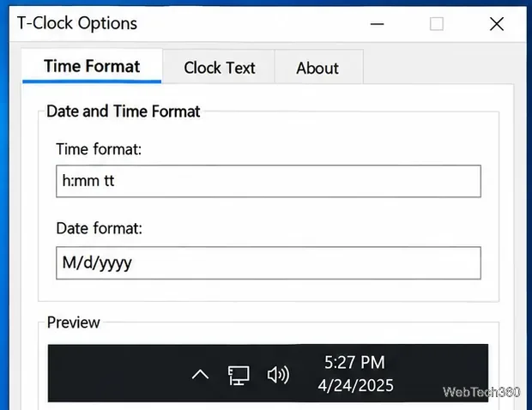Viewport: 532px width, 410px height.
Task: Click the show hidden icons chevron in preview
Action: coord(200,375)
